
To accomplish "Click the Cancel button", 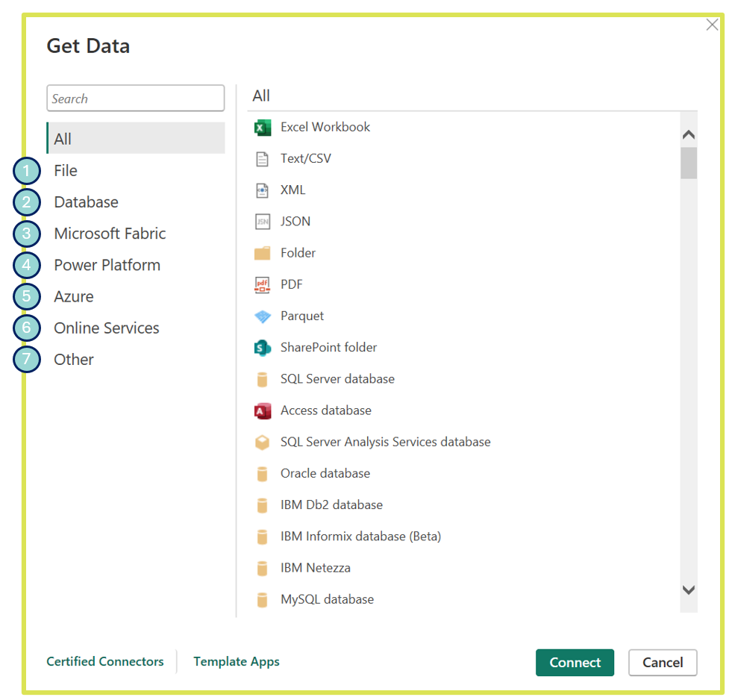I will coord(663,663).
